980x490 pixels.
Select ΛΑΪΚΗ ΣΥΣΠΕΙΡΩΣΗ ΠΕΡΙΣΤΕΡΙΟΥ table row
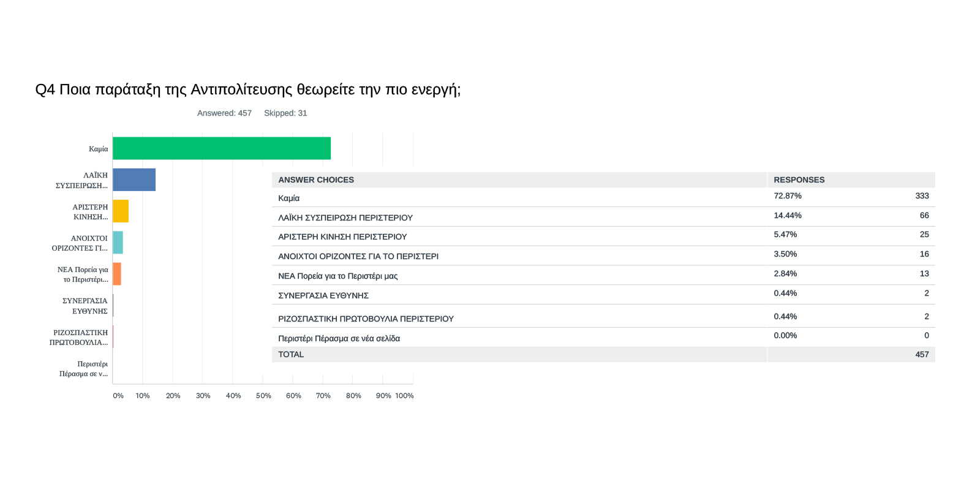(345, 218)
